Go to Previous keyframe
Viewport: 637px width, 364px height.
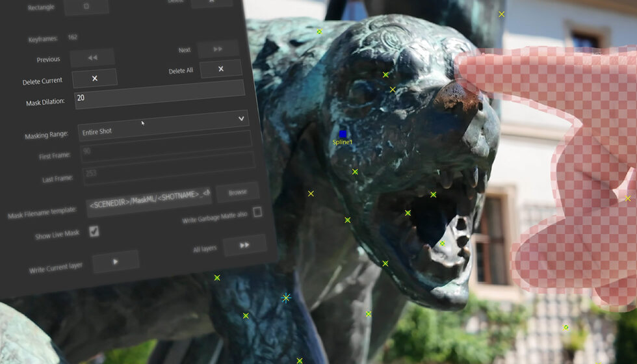tap(92, 58)
